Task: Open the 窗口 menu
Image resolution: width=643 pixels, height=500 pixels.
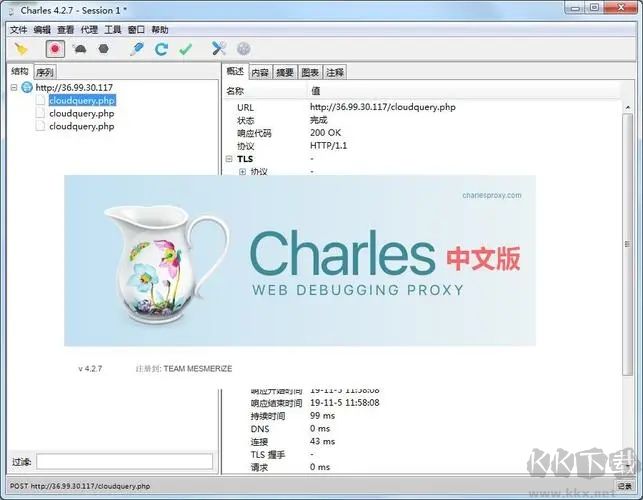Action: pyautogui.click(x=136, y=30)
